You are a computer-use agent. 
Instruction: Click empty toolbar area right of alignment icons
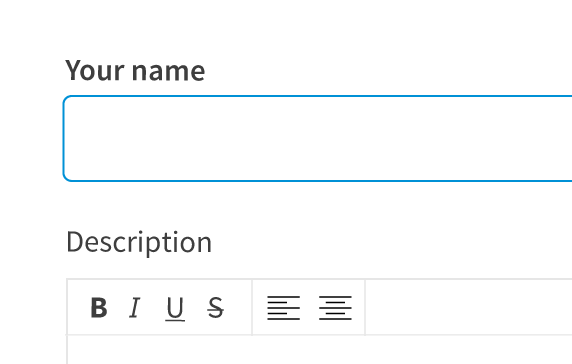[x=469, y=307]
